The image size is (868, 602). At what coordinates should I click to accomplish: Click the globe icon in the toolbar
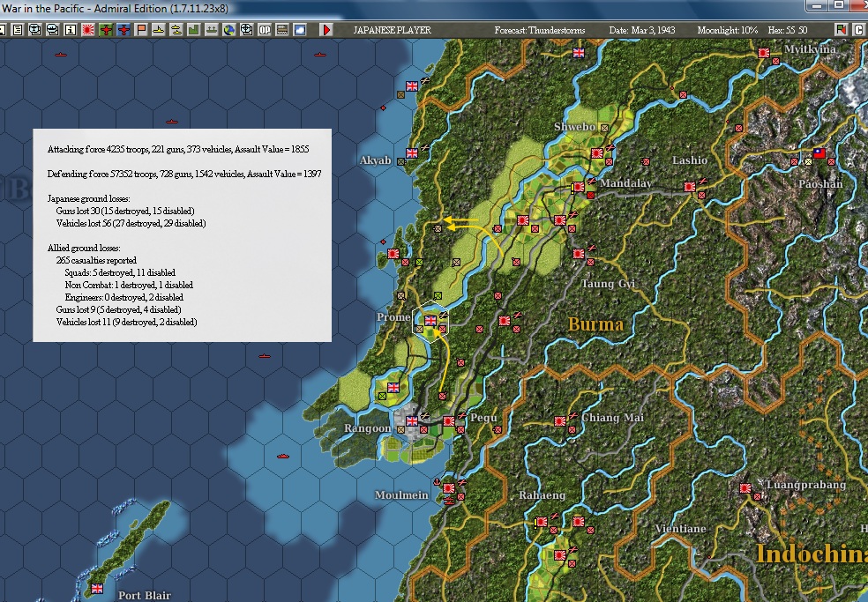coord(228,30)
